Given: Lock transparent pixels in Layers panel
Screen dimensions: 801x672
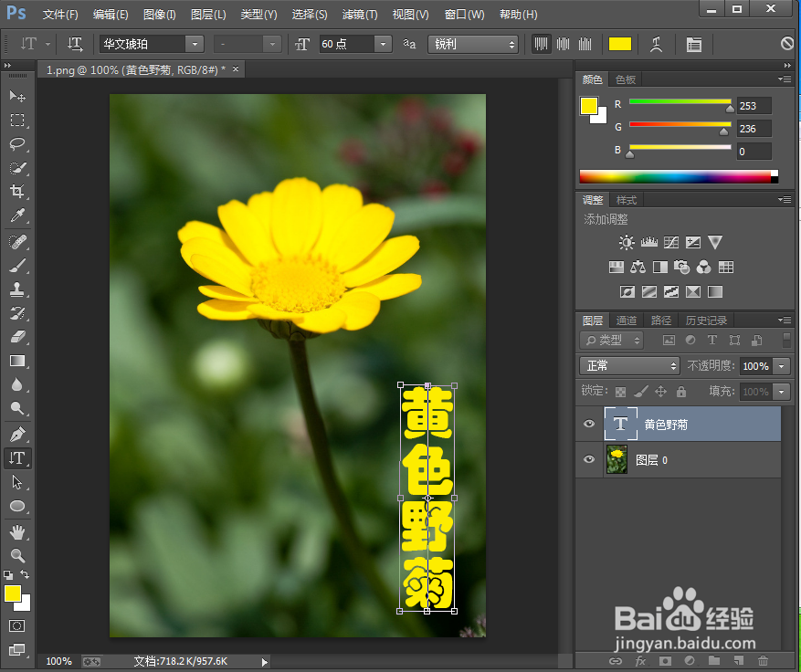Looking at the screenshot, I should click(620, 392).
